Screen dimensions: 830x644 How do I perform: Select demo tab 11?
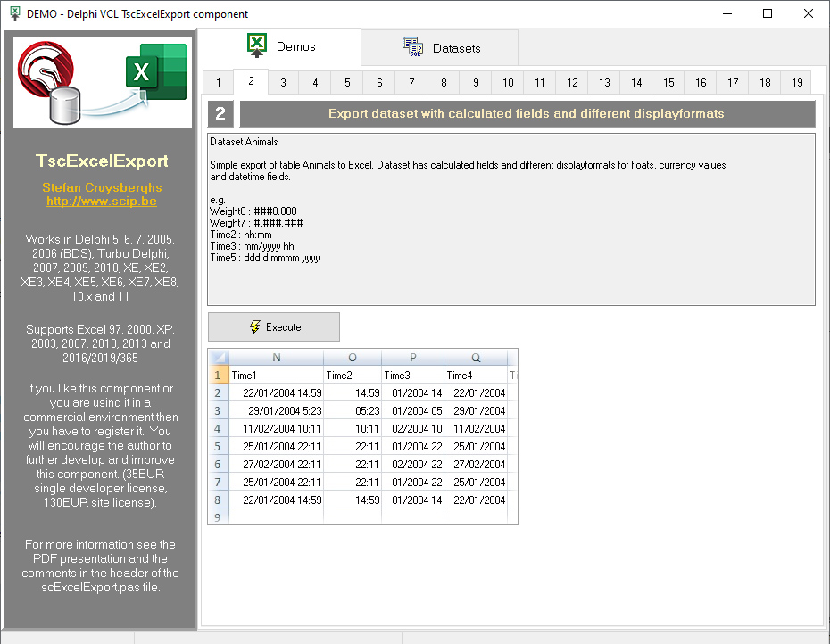(540, 83)
